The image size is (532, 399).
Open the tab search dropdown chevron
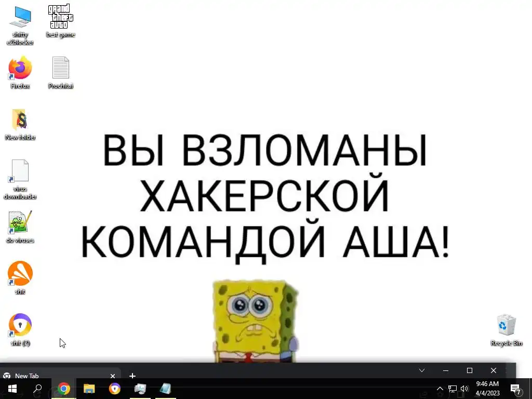[422, 370]
